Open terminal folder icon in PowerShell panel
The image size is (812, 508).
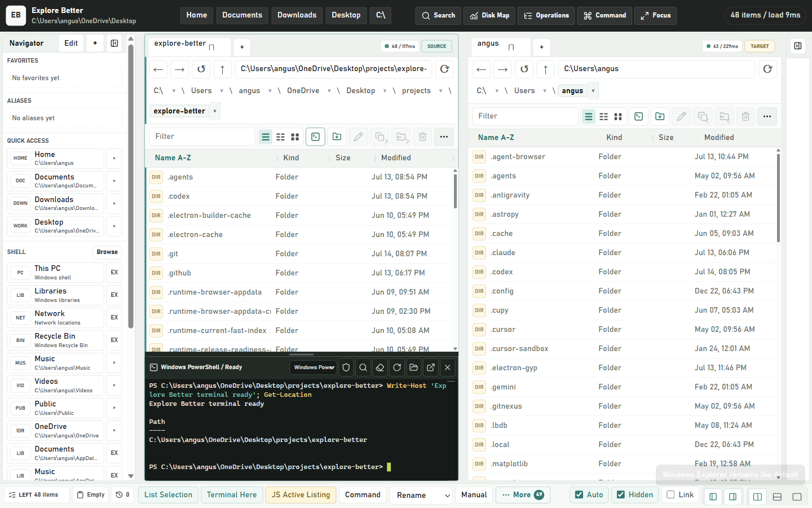(x=414, y=367)
